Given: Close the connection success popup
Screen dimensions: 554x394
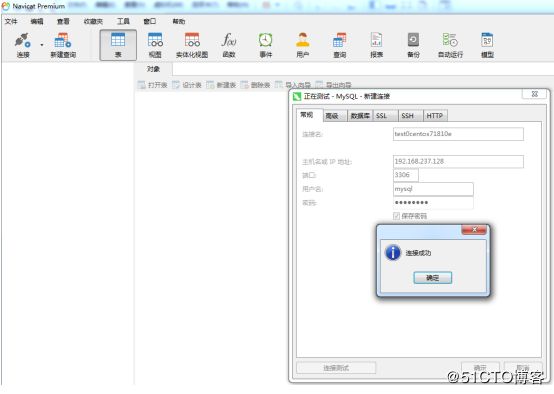Looking at the screenshot, I should coord(474,230).
